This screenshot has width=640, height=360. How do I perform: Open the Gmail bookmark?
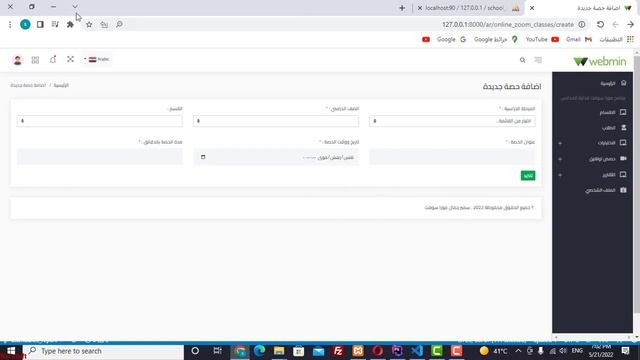tap(579, 39)
